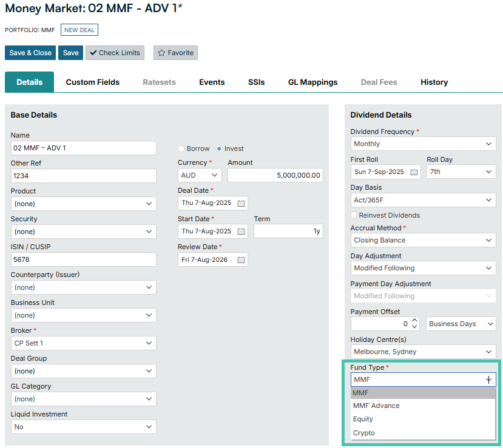503x448 pixels.
Task: Collapse the Fund Type dropdown field
Action: 423,379
